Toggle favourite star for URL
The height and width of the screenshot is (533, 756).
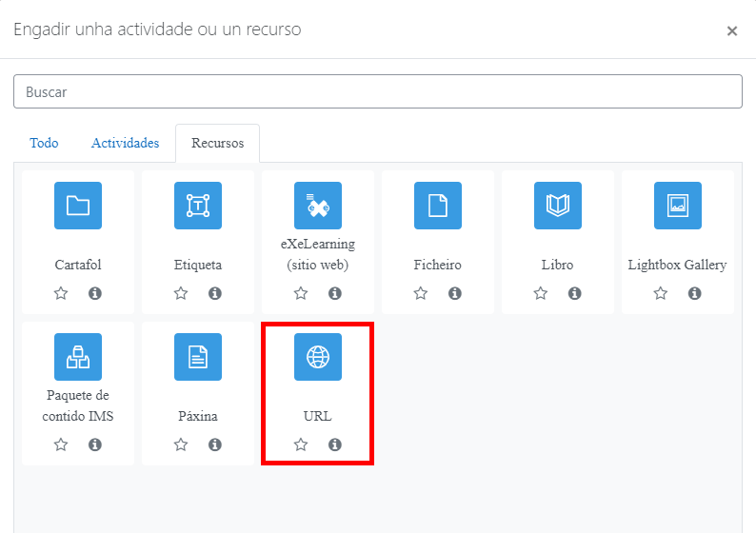[301, 444]
